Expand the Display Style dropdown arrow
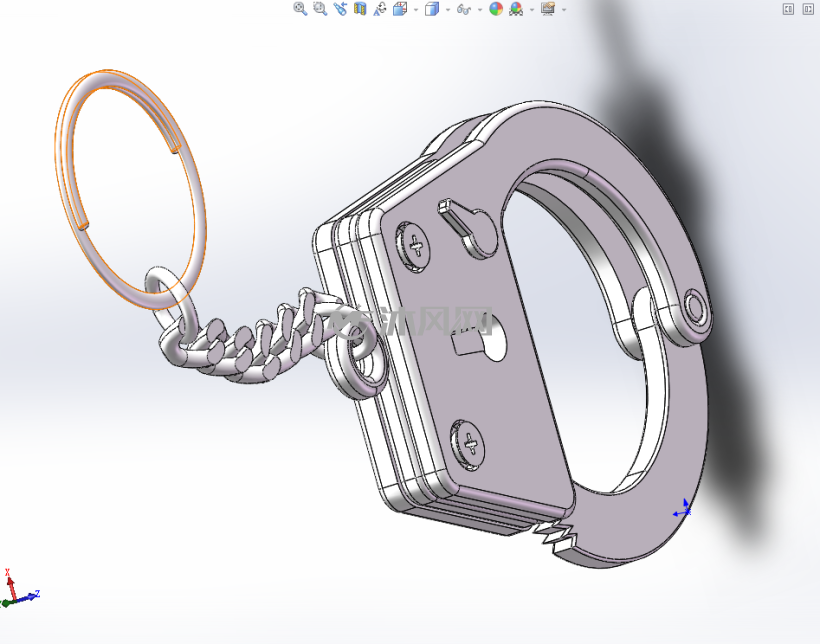Viewport: 820px width, 644px height. 448,9
